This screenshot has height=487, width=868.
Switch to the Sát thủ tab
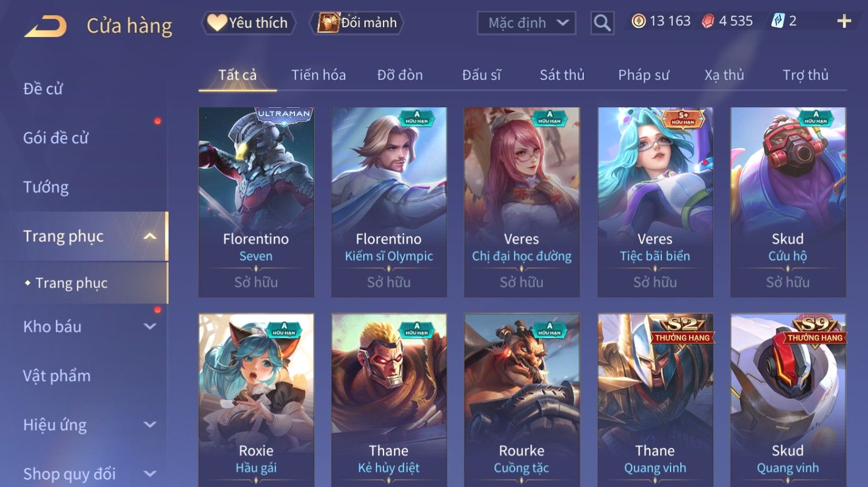click(562, 75)
